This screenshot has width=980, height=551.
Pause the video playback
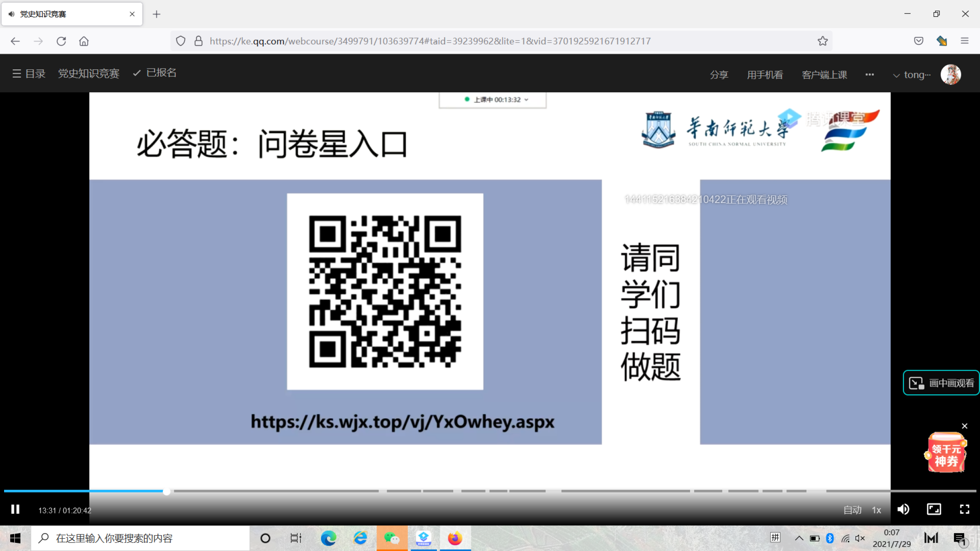16,509
